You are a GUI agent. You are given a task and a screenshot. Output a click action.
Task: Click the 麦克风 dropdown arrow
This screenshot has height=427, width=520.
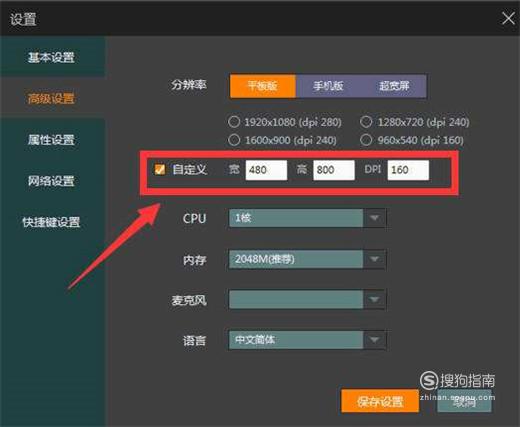[374, 299]
